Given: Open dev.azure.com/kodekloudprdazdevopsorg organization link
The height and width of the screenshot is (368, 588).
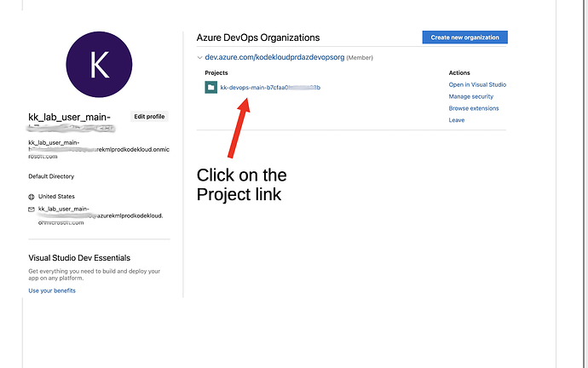Looking at the screenshot, I should click(x=274, y=57).
